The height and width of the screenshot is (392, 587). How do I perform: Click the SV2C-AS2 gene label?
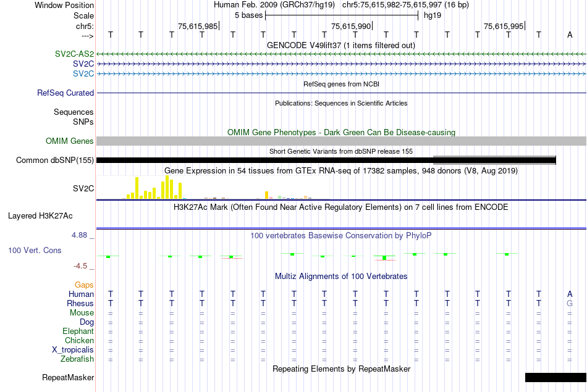click(x=74, y=54)
